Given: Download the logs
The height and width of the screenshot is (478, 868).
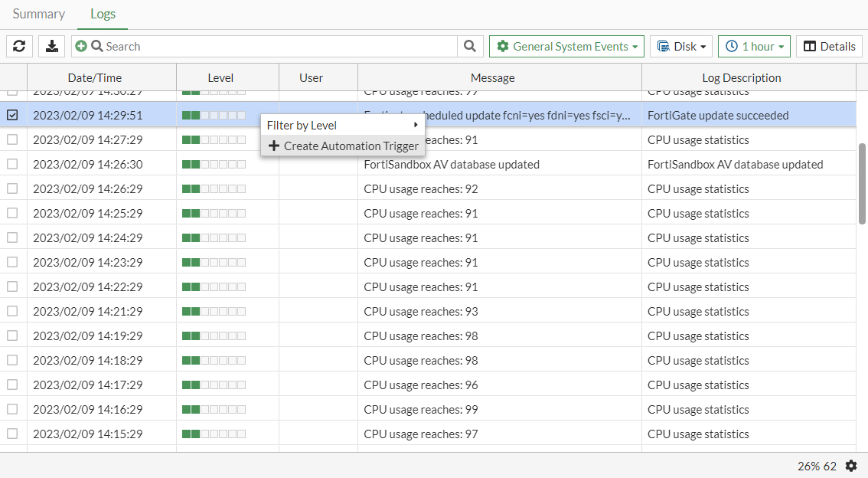Looking at the screenshot, I should [x=51, y=46].
